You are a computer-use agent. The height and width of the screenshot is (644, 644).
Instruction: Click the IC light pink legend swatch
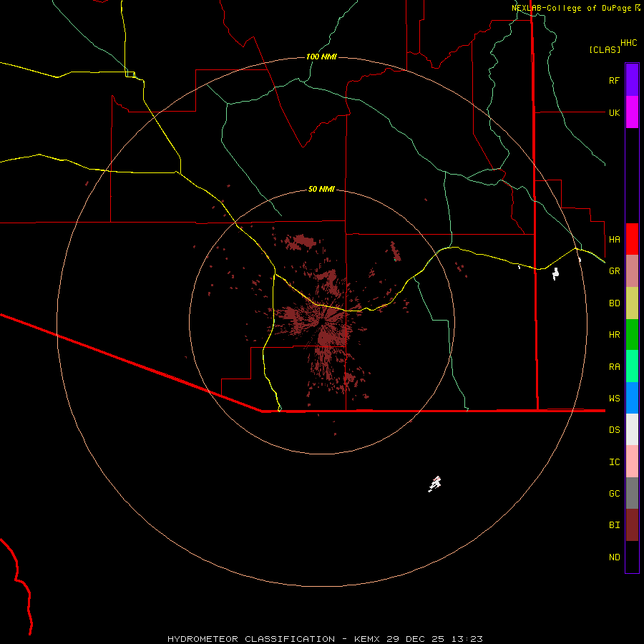[x=632, y=462]
